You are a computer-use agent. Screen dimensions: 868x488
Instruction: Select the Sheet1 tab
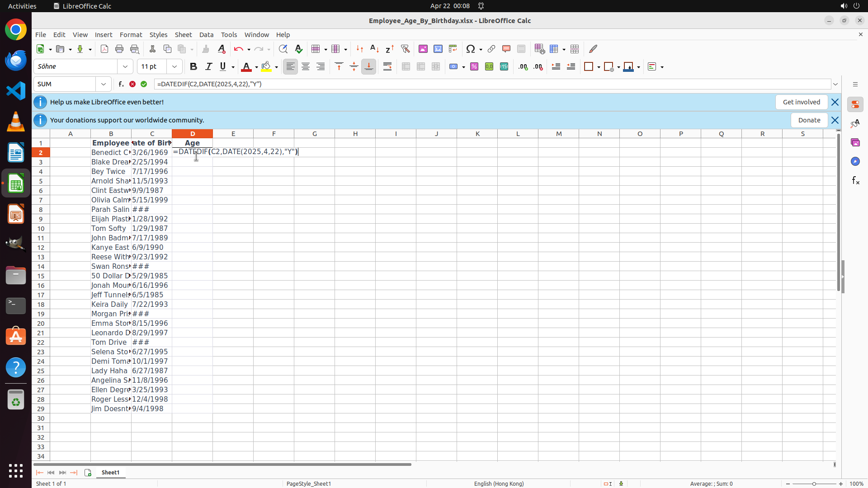(110, 472)
